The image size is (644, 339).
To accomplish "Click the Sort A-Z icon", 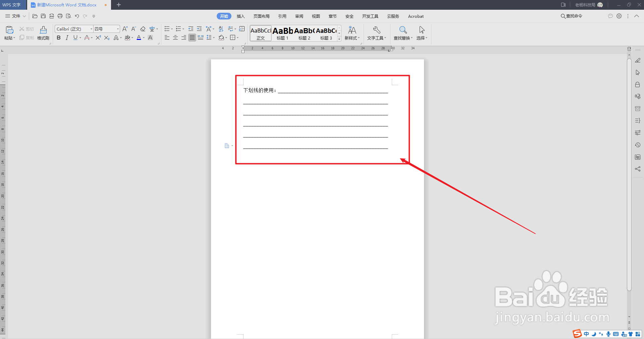I will 221,29.
